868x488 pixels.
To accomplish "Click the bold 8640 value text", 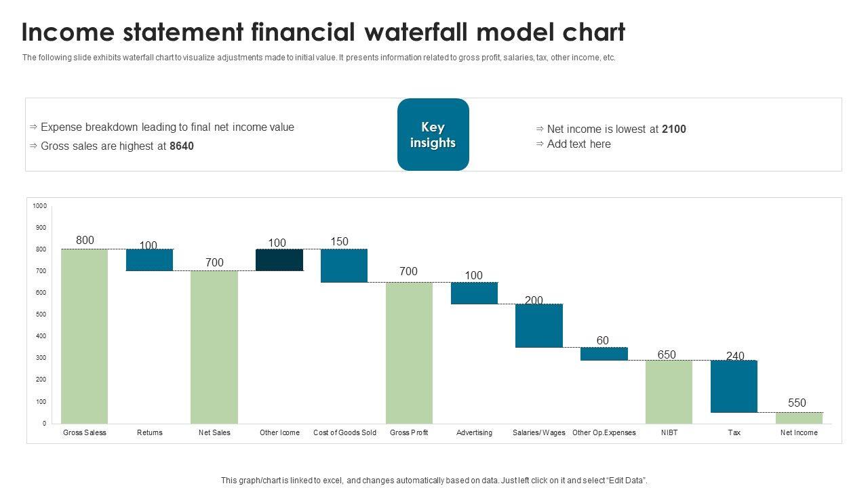I will click(182, 146).
